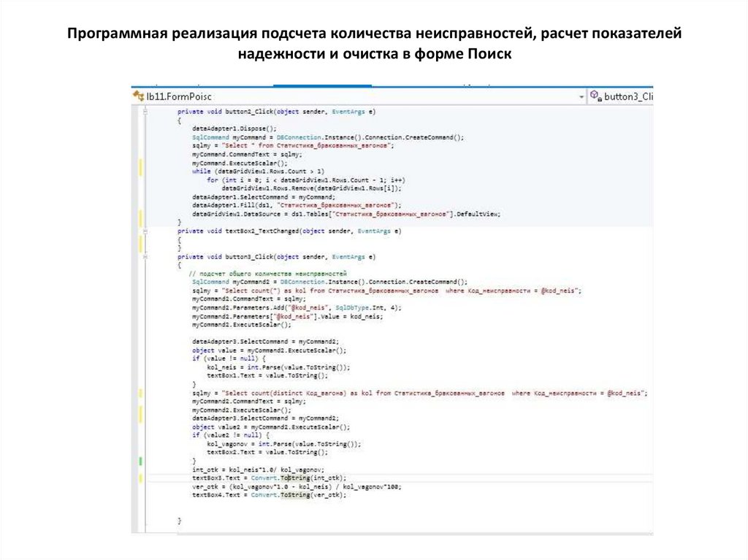The height and width of the screenshot is (560, 748).
Task: Click the 'textBox4.Text = Convert.ToString' line
Action: (x=270, y=495)
